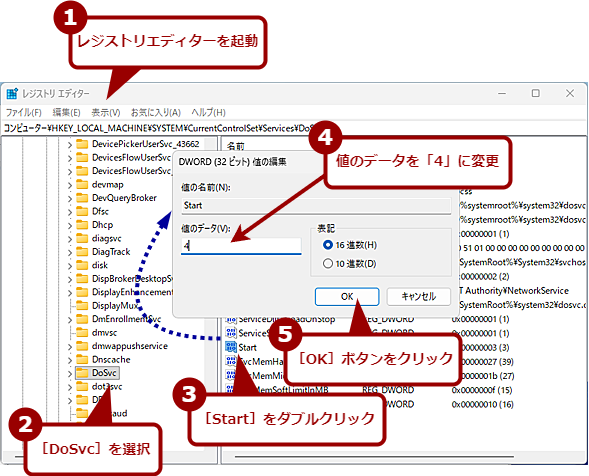Click the Start DWORD value icon
Image resolution: width=589 pixels, height=476 pixels.
[231, 347]
